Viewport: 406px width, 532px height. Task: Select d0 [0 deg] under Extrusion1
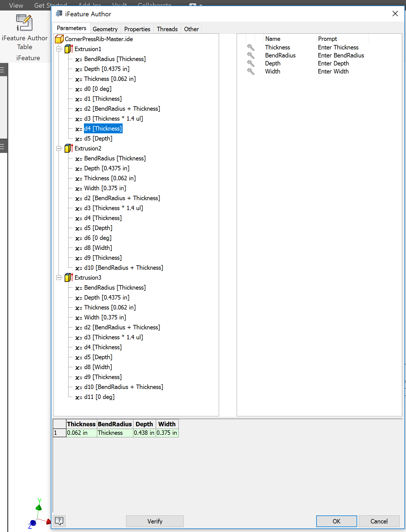pos(98,89)
